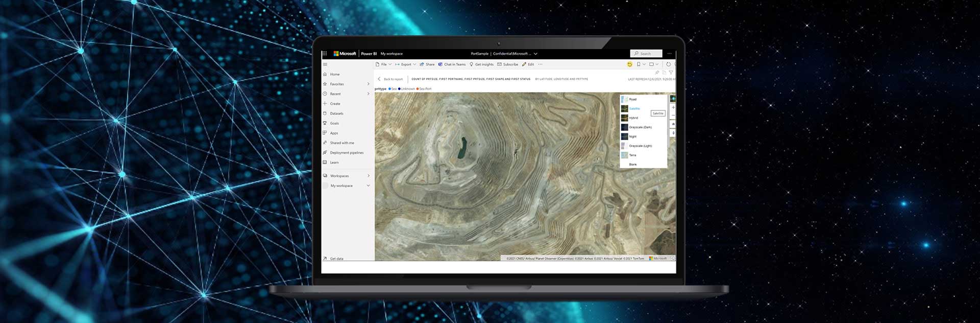Image resolution: width=980 pixels, height=323 pixels.
Task: Click the refresh visuals icon
Action: (x=668, y=64)
